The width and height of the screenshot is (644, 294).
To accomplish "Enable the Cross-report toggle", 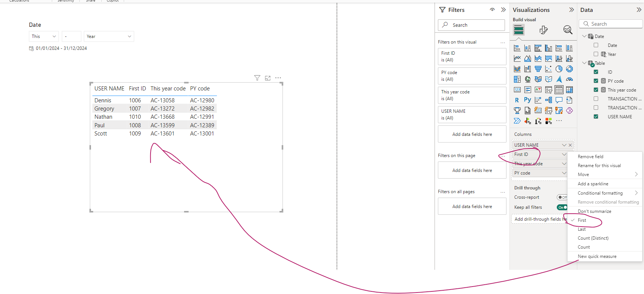I will (x=562, y=197).
